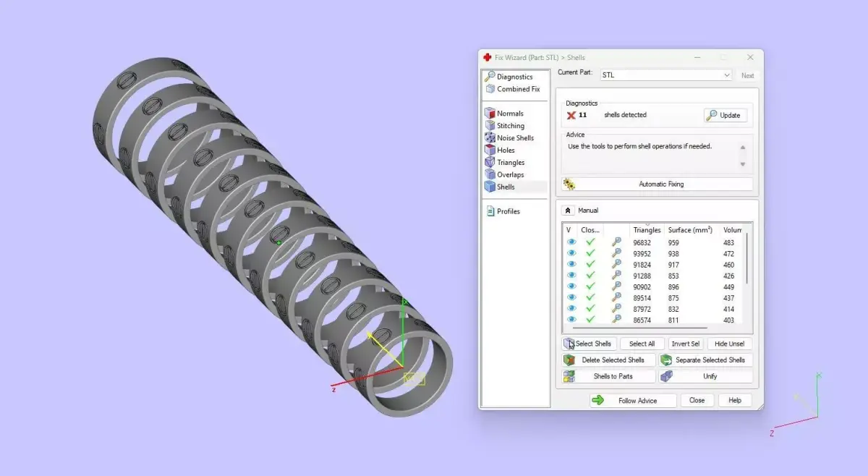Select volume value 483 cell
The width and height of the screenshot is (868, 476).
pyautogui.click(x=728, y=242)
